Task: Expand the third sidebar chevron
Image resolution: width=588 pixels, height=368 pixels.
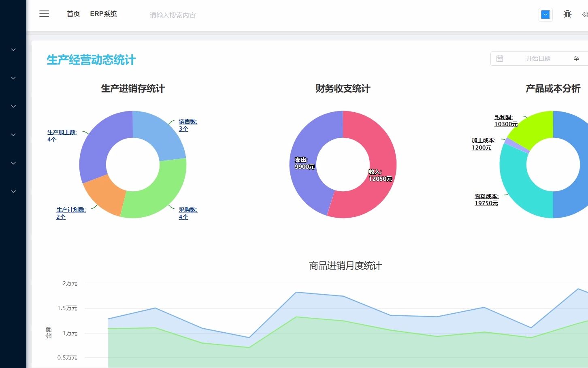Action: (x=13, y=106)
